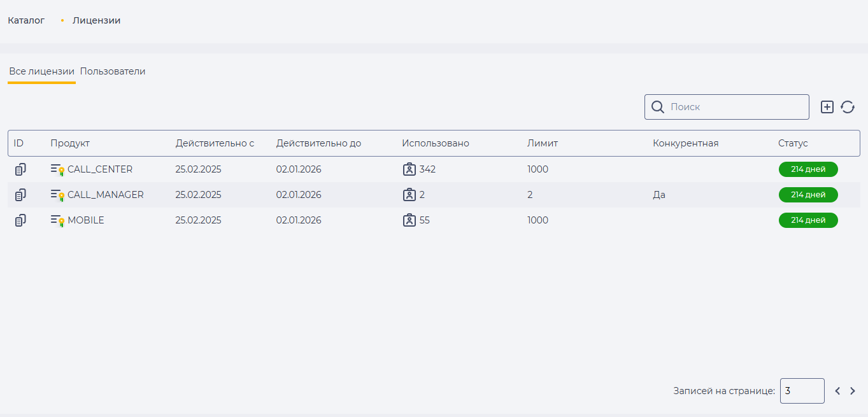Sort by the Использовано column header
Image resolution: width=868 pixels, height=417 pixels.
pos(436,143)
